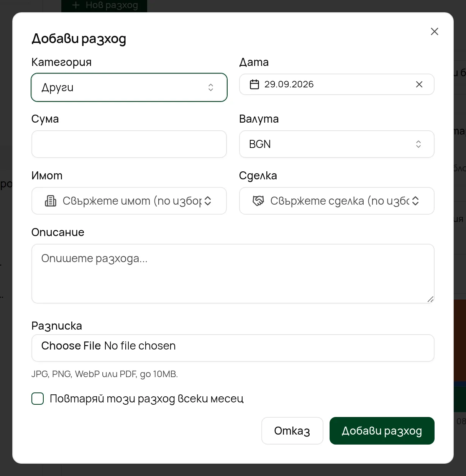Open the Сделка deal selector
Screen dimensions: 466x476
point(337,201)
